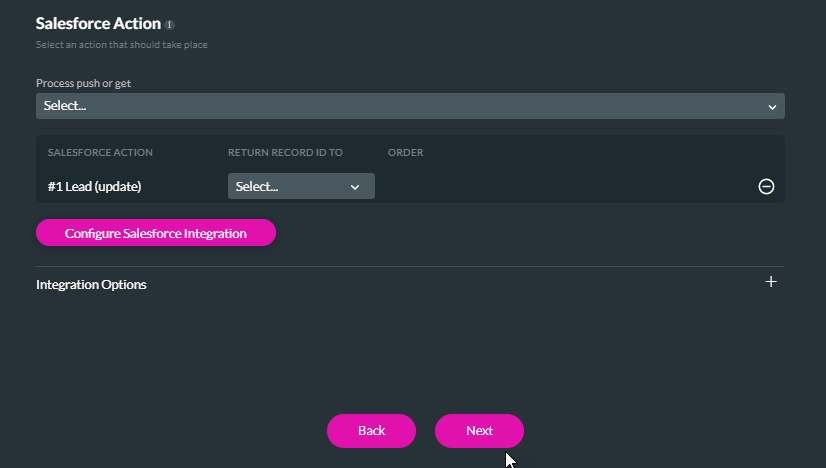Click the SALESFORCE ACTION column header
Viewport: 826px width, 468px height.
pyautogui.click(x=100, y=153)
